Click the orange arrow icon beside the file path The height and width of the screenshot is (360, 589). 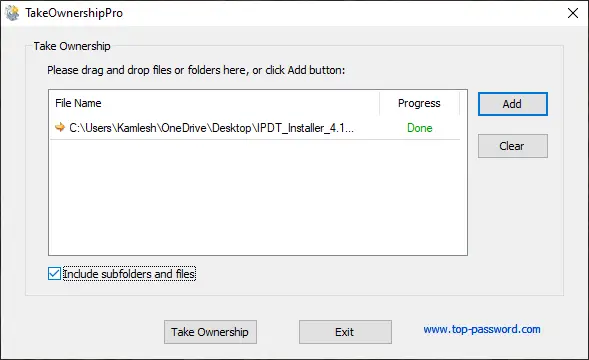[60, 127]
